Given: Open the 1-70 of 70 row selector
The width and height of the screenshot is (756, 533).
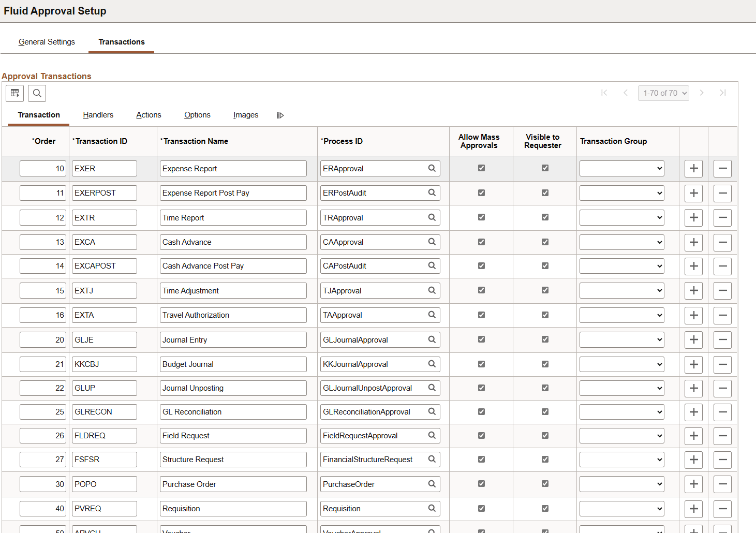Looking at the screenshot, I should coord(663,93).
